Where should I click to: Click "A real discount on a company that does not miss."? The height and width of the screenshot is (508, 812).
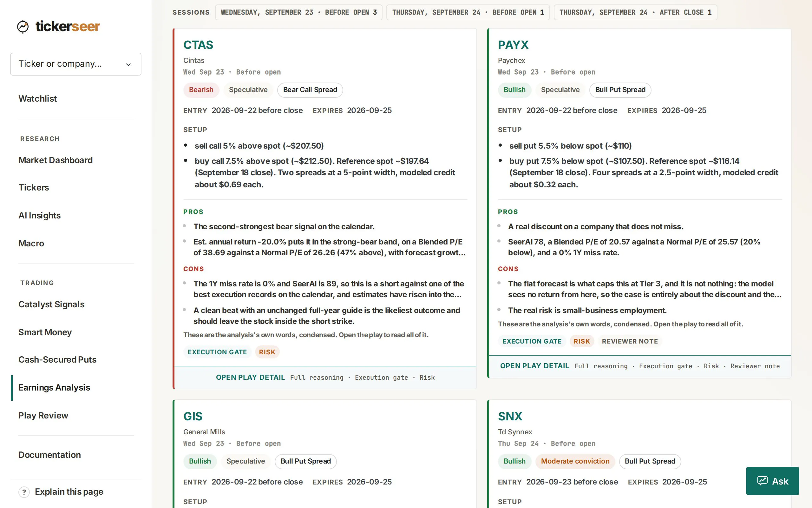tap(596, 227)
